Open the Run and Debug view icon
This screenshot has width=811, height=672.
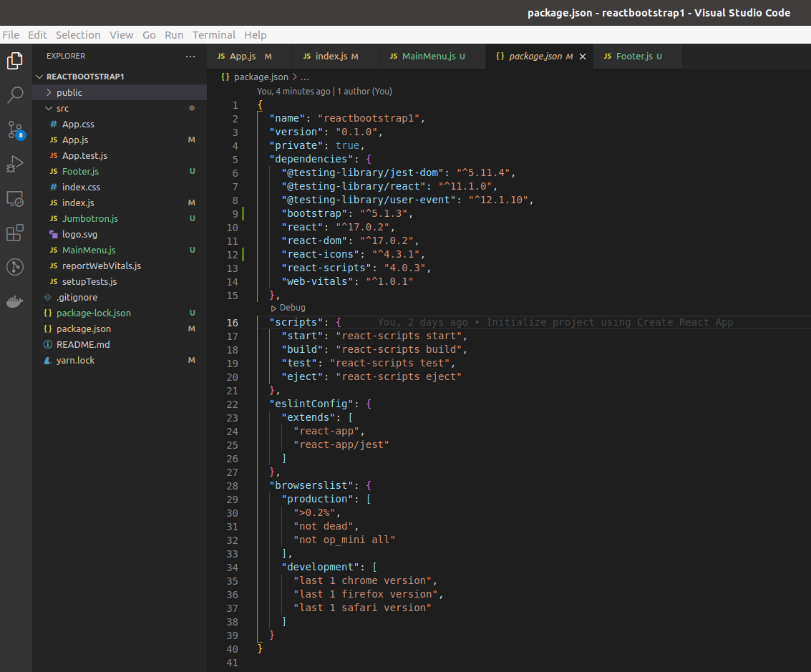15,165
